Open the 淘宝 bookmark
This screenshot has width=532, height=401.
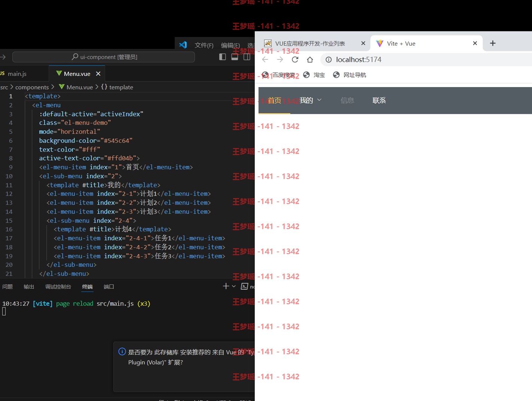pos(314,75)
